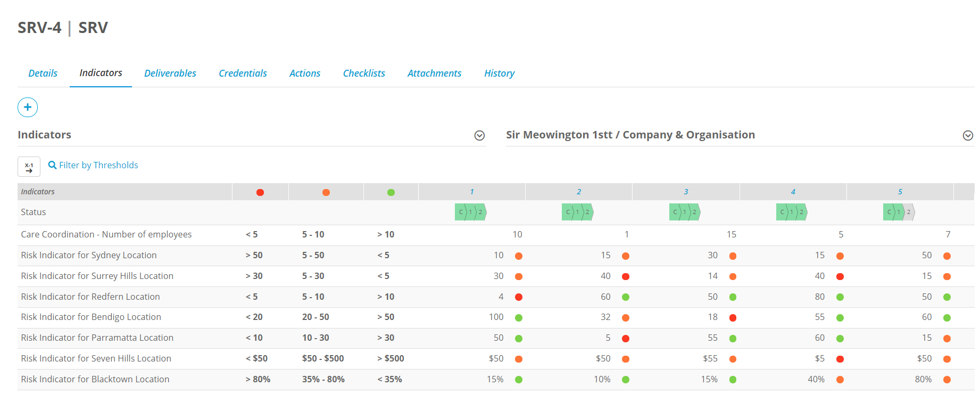Open period 4 column header link

pyautogui.click(x=793, y=192)
